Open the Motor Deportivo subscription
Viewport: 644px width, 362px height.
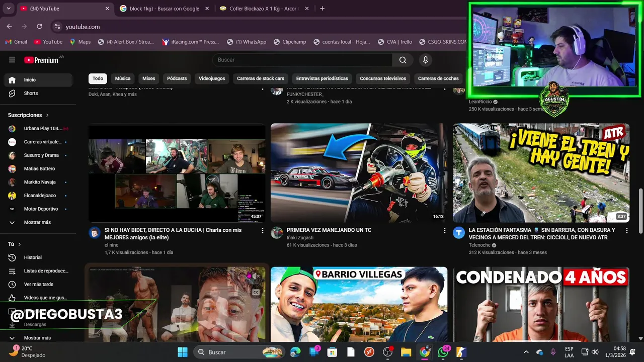pos(38,209)
